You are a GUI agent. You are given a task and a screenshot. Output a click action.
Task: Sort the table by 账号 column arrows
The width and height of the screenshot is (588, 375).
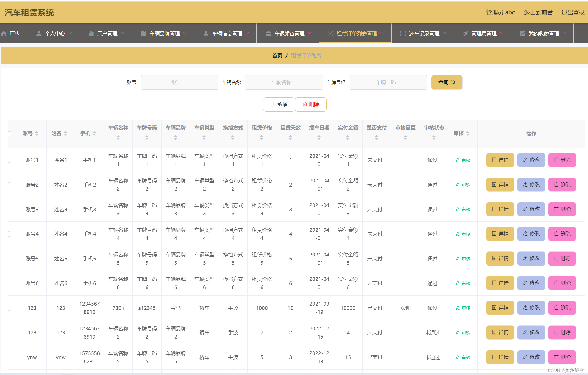coord(37,133)
